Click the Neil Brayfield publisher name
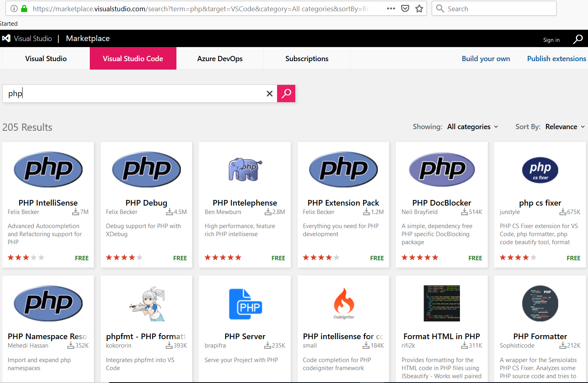The height and width of the screenshot is (383, 588). 419,212
